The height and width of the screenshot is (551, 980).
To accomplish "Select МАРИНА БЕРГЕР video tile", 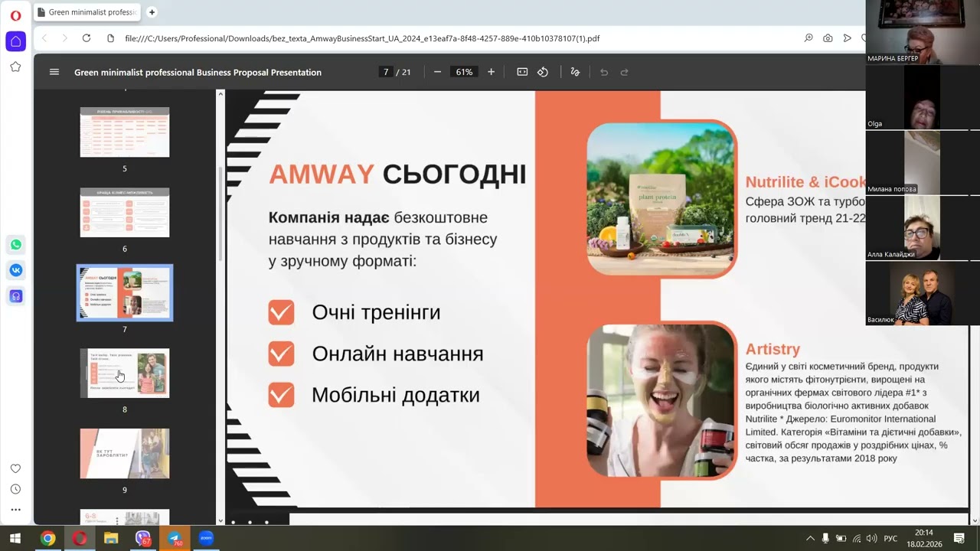I will point(923,32).
